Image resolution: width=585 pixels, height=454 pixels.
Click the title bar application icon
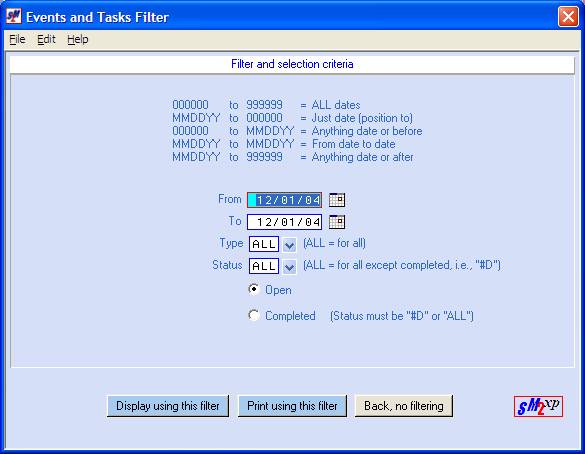[x=13, y=16]
